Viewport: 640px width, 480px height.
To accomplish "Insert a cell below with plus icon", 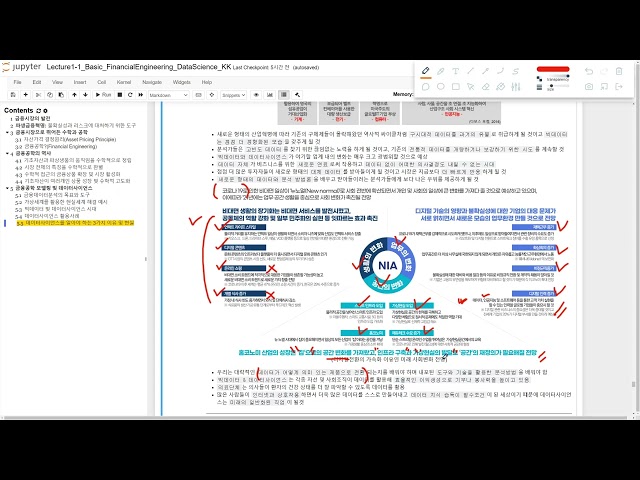I will pos(25,95).
